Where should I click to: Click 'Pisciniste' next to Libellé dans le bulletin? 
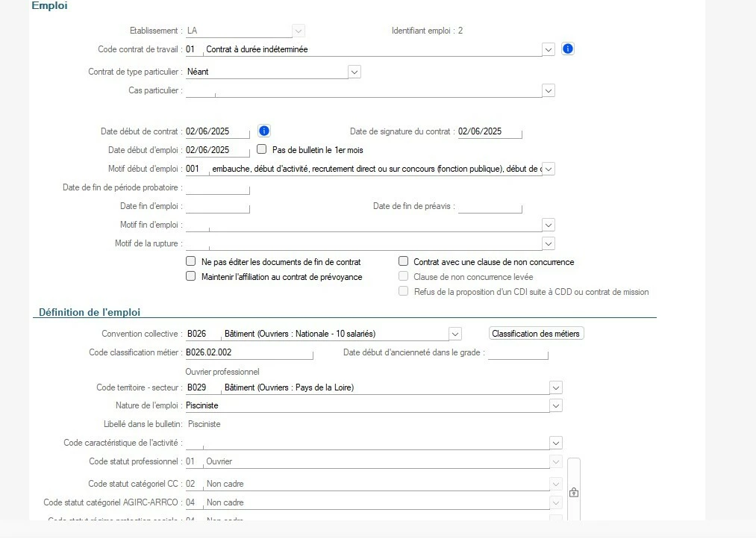tap(204, 424)
